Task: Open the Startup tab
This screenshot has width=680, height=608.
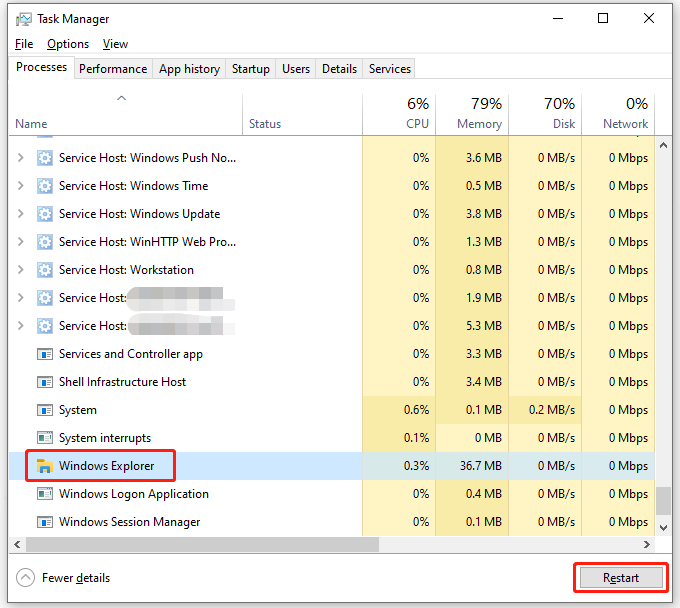Action: pyautogui.click(x=250, y=69)
